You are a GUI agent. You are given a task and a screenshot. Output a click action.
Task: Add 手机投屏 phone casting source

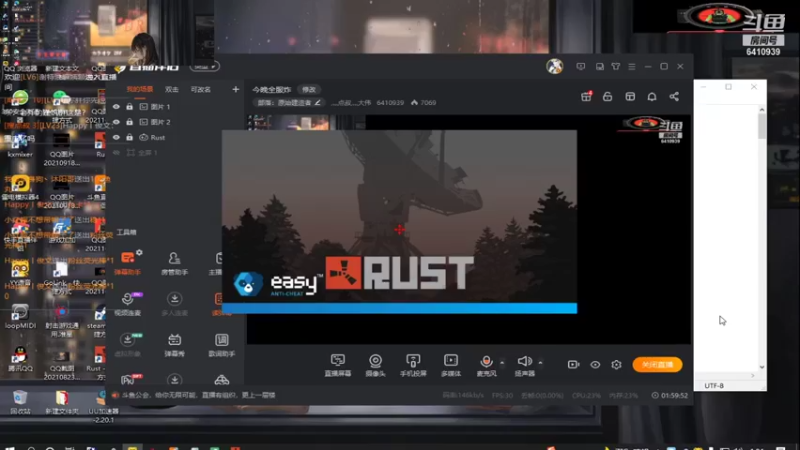[413, 365]
